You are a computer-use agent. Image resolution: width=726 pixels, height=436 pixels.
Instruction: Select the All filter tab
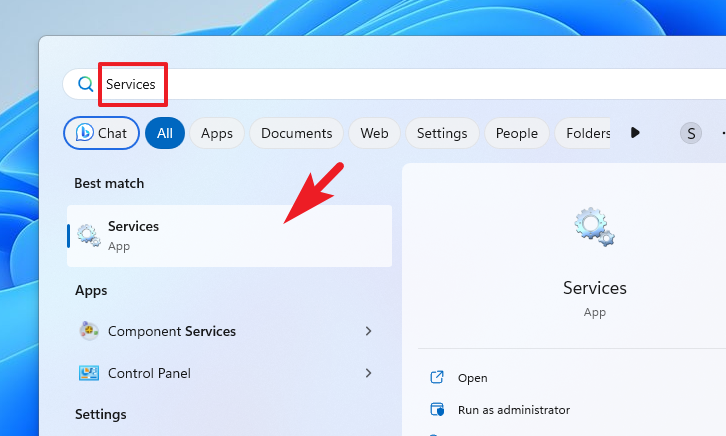click(165, 133)
